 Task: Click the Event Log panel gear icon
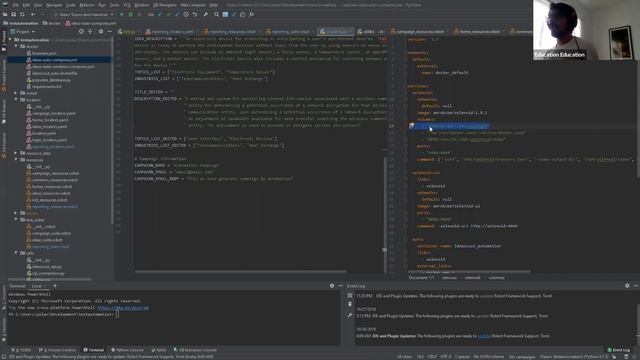(627, 286)
